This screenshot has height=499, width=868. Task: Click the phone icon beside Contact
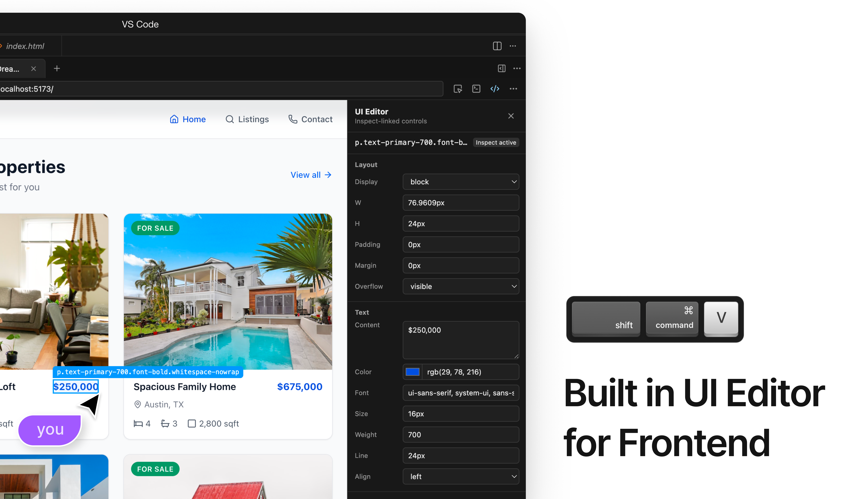click(293, 119)
